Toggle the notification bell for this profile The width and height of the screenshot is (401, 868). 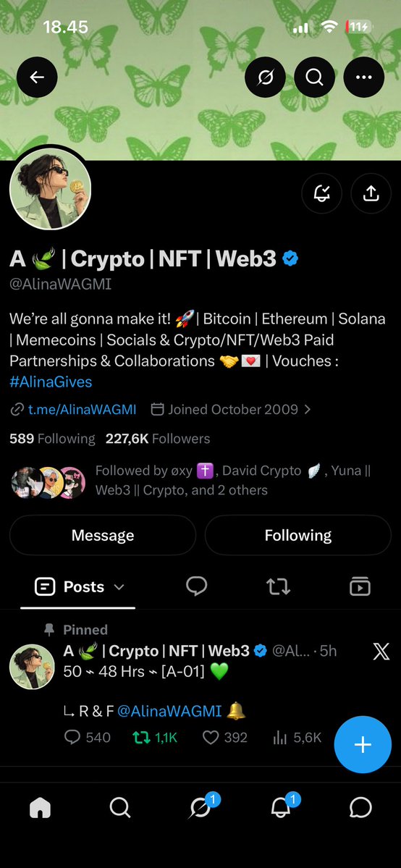pyautogui.click(x=322, y=193)
